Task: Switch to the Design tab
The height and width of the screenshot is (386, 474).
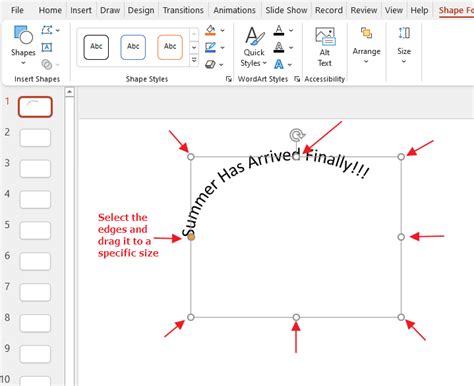Action: (141, 10)
